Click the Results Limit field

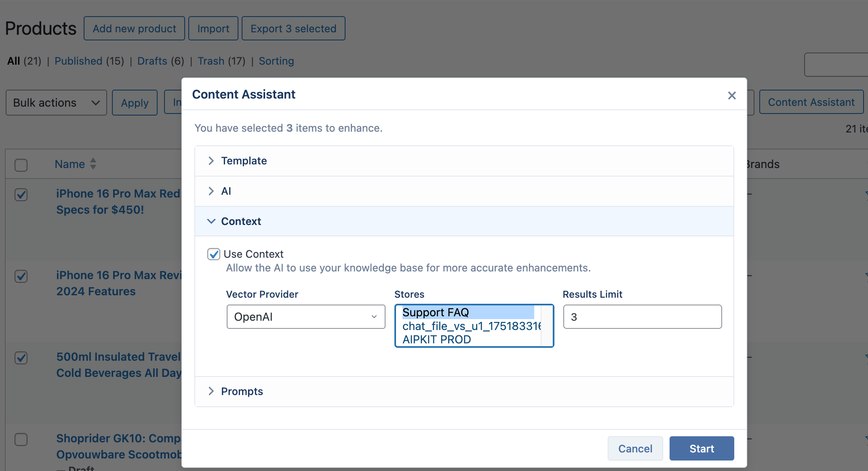[x=643, y=317]
